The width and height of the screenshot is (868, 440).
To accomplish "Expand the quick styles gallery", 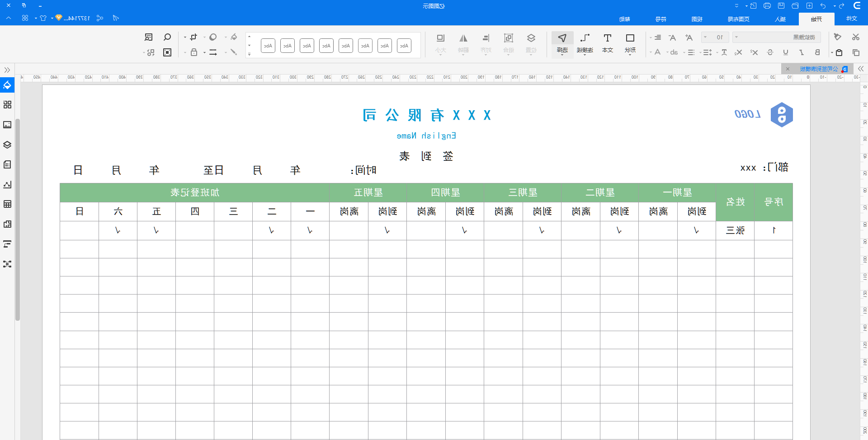I will click(x=249, y=54).
